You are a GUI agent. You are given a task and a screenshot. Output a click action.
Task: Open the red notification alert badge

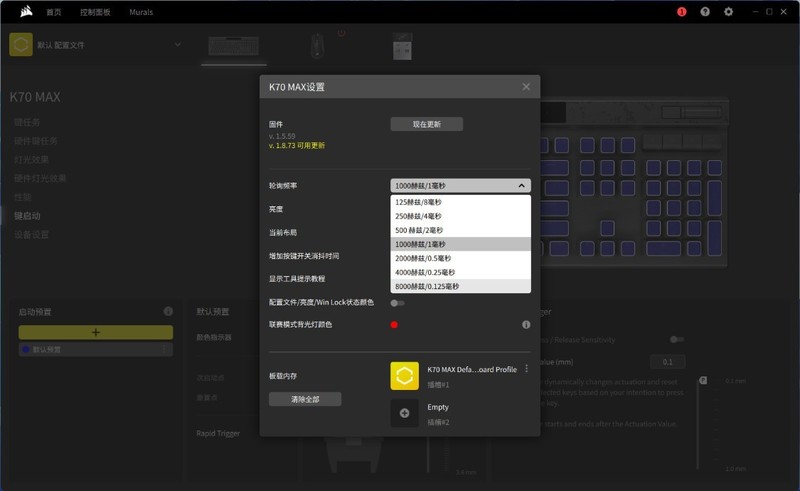[682, 12]
